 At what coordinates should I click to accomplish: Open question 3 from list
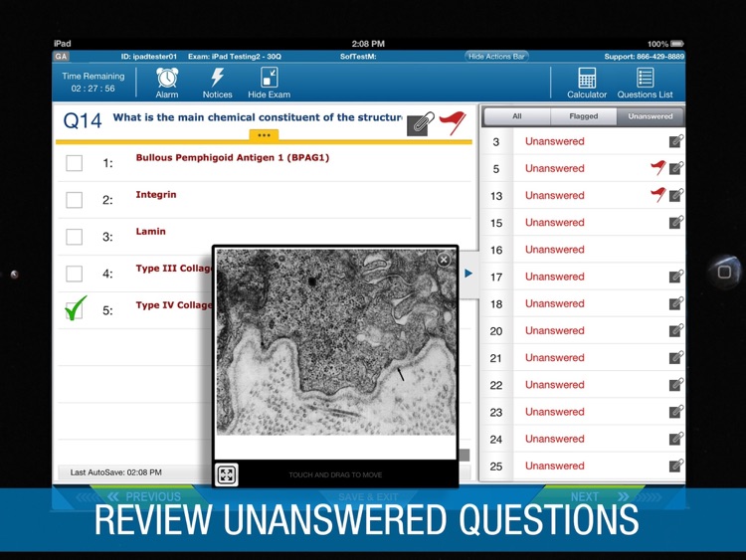click(x=582, y=141)
